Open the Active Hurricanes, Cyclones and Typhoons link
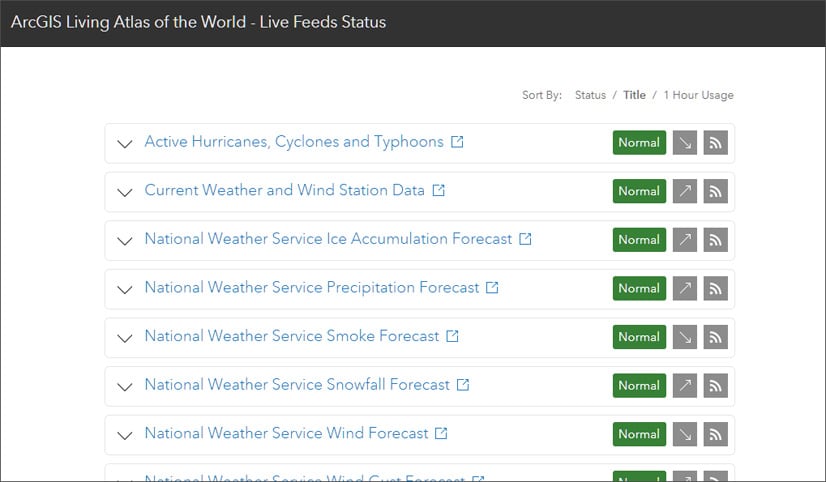The height and width of the screenshot is (482, 826). tap(294, 142)
